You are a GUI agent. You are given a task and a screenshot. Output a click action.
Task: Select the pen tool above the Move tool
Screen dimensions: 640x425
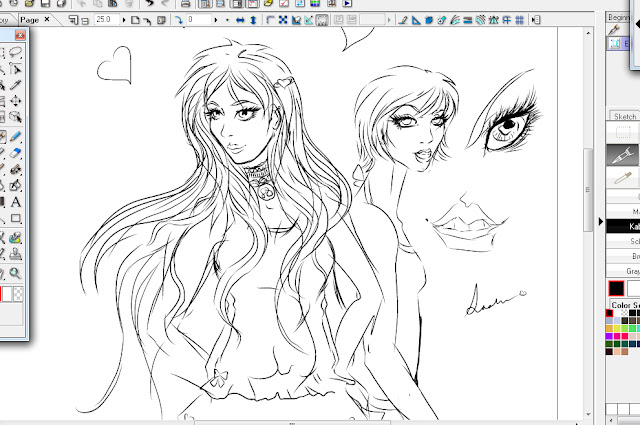pyautogui.click(x=16, y=85)
